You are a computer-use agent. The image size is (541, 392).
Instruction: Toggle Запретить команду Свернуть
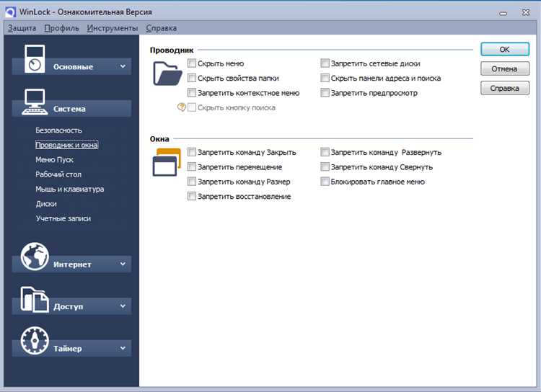coord(325,167)
